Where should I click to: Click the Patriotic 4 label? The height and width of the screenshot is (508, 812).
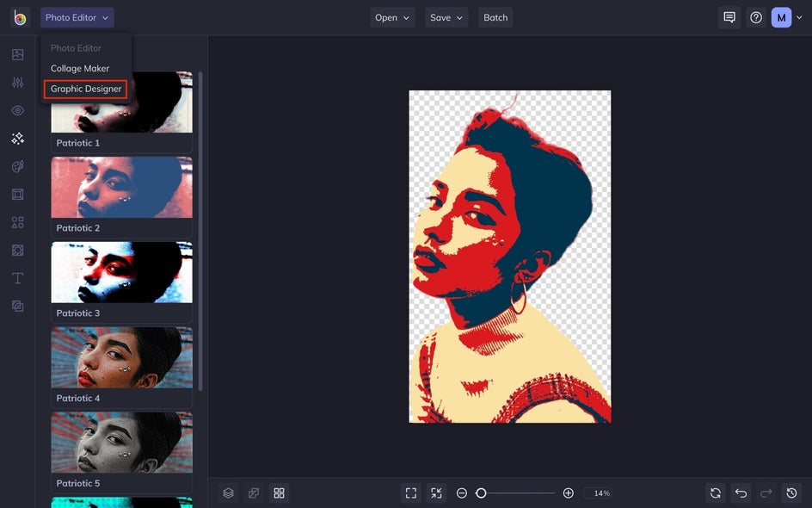click(77, 398)
